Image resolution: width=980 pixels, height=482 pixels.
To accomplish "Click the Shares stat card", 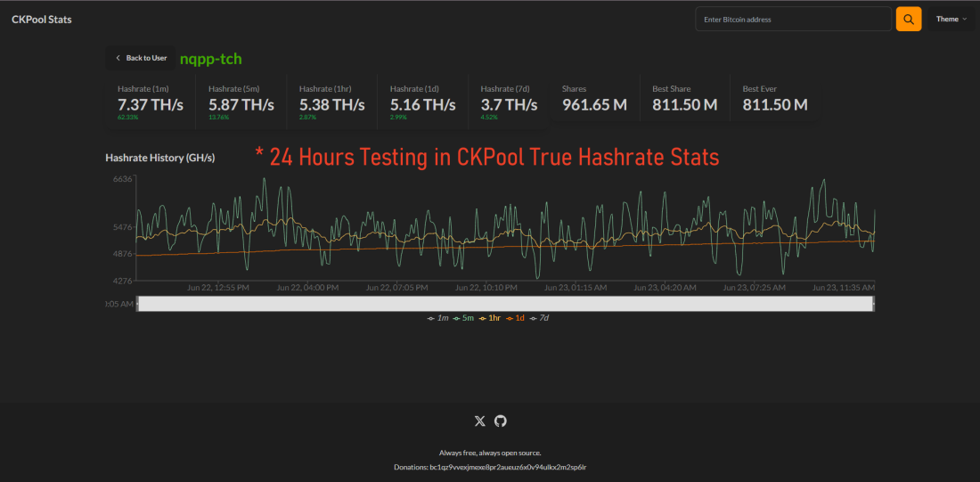I will (x=594, y=100).
